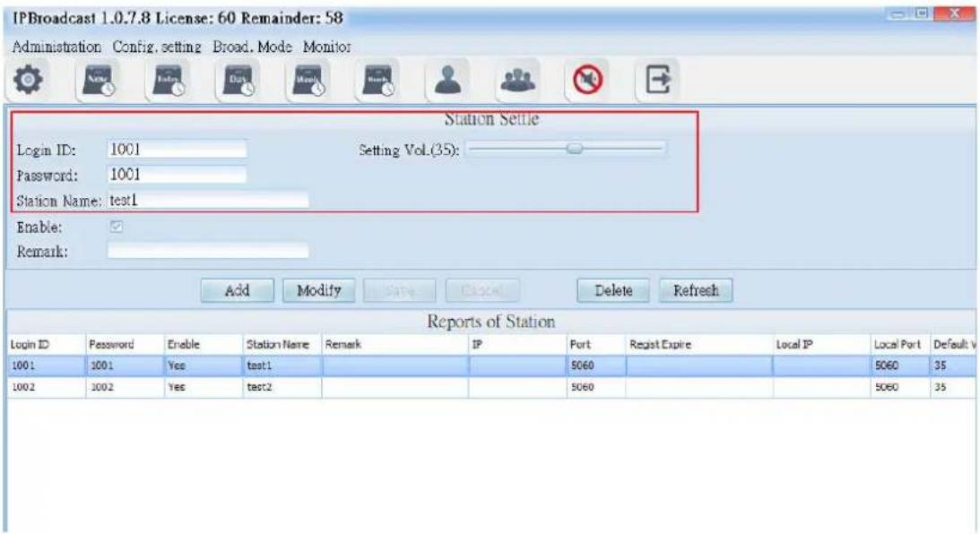The height and width of the screenshot is (534, 980).
Task: Click the 'Now' calendar-clock schedule icon
Action: tap(98, 81)
